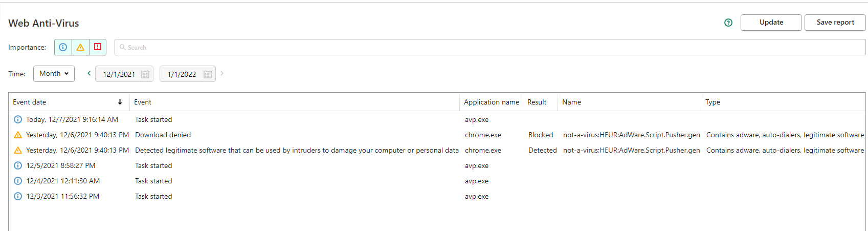868x231 pixels.
Task: Sort by the Application name column
Action: click(x=492, y=102)
